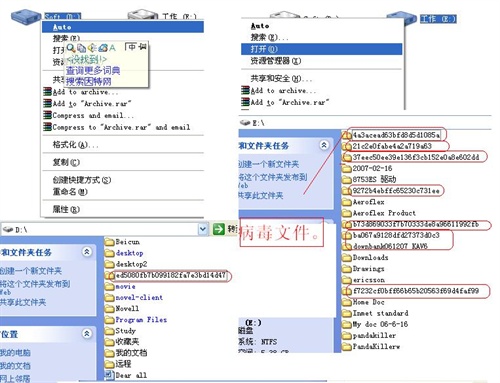Click 网上邻居 link in D: window
The width and height of the screenshot is (500, 383).
click(x=15, y=378)
